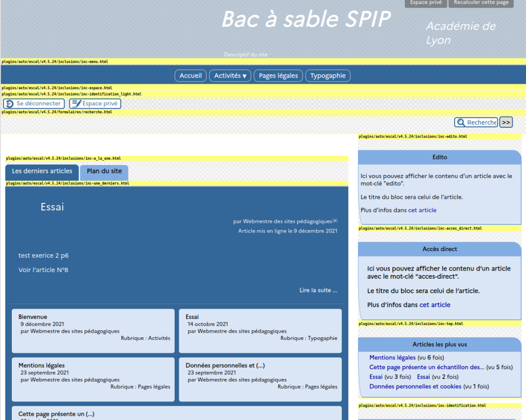Open the Typographie menu entry
Screen dimensions: 526x420
tap(328, 76)
